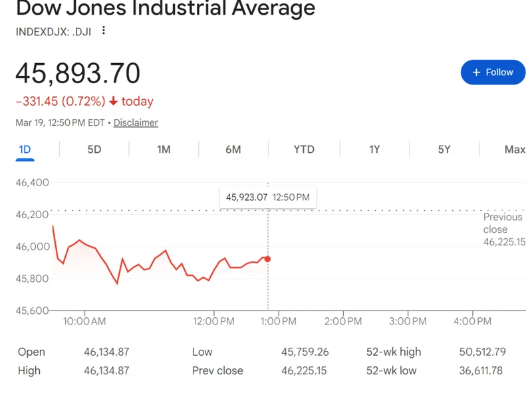Click the plus icon in Follow button
The image size is (532, 397).
click(x=476, y=72)
